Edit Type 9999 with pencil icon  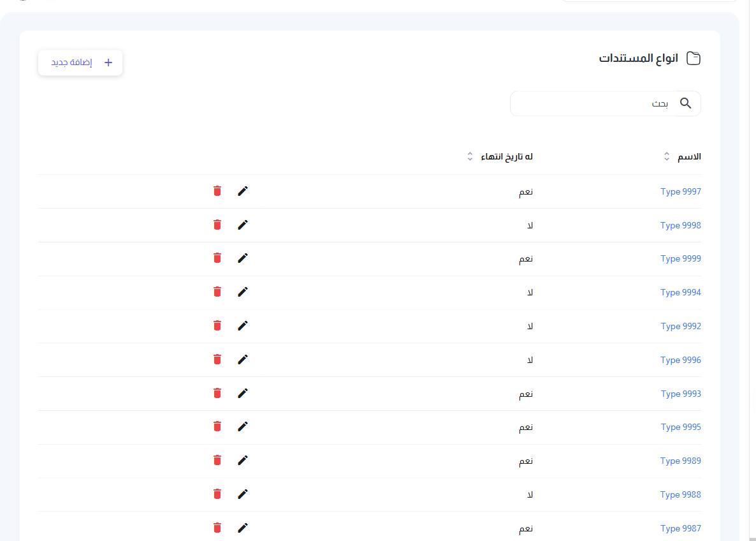[242, 258]
